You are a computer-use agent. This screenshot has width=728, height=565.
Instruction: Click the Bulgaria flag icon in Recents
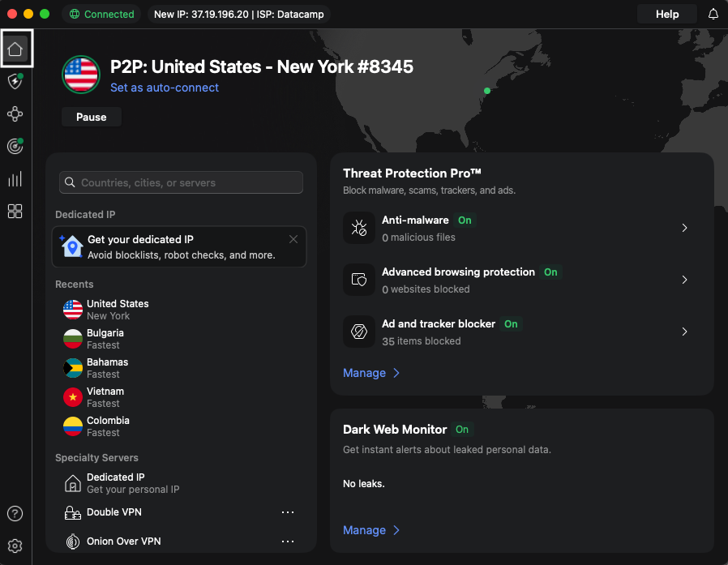tap(73, 339)
